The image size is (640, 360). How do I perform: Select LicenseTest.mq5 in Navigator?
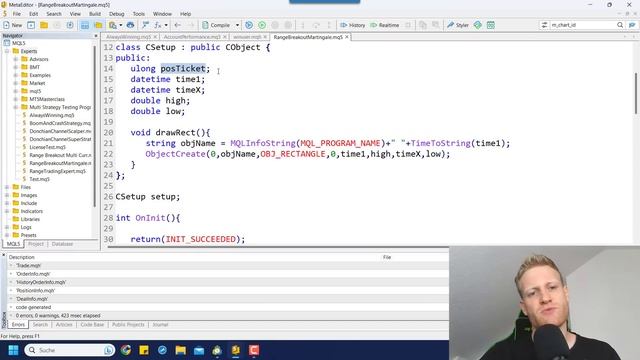[47, 147]
